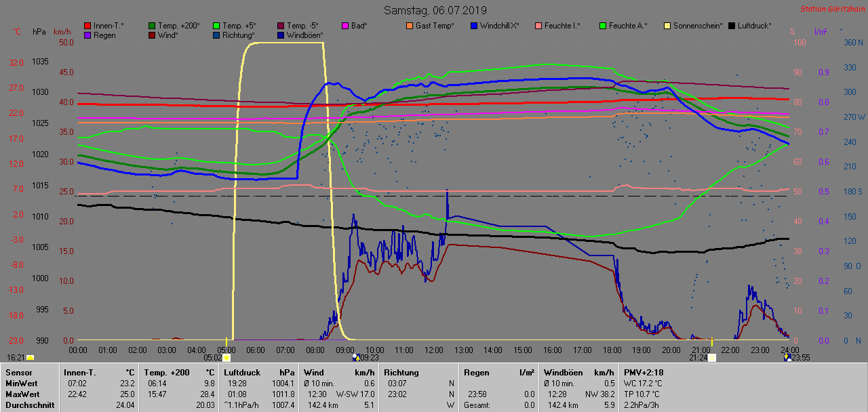The width and height of the screenshot is (868, 412).
Task: Click the rain timestamp '23:58'
Action: [x=477, y=394]
